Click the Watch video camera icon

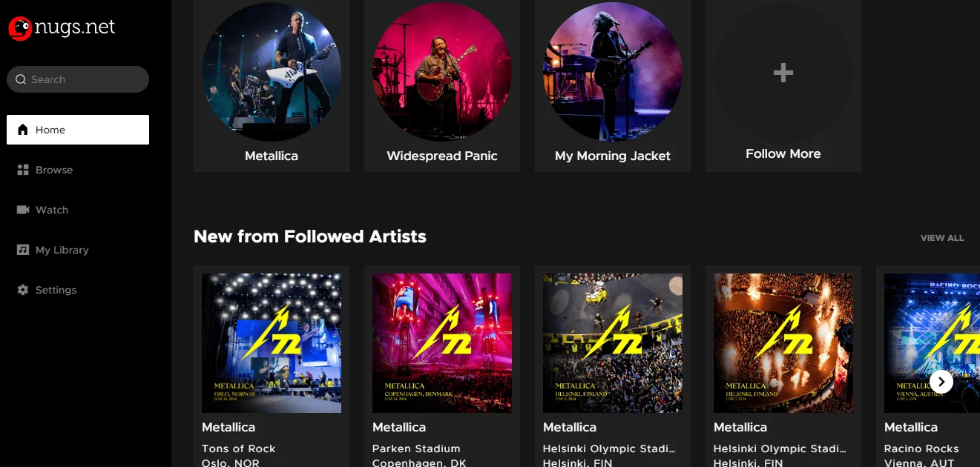22,210
